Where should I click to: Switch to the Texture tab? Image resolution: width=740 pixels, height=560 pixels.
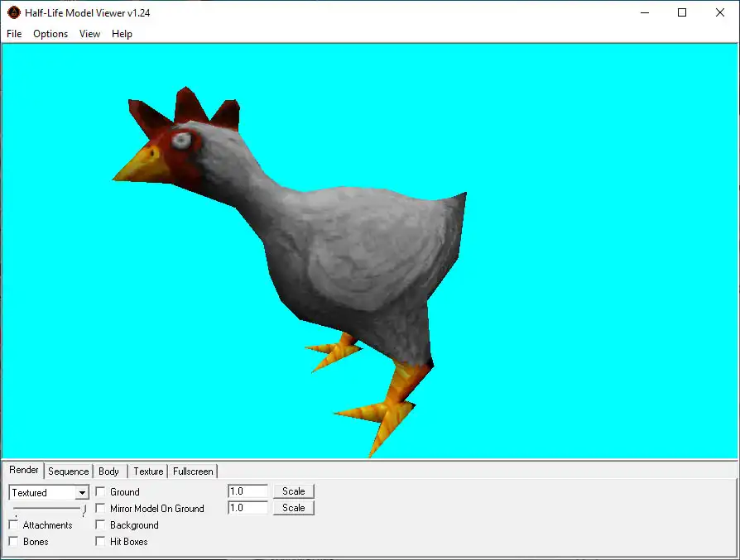pyautogui.click(x=148, y=471)
